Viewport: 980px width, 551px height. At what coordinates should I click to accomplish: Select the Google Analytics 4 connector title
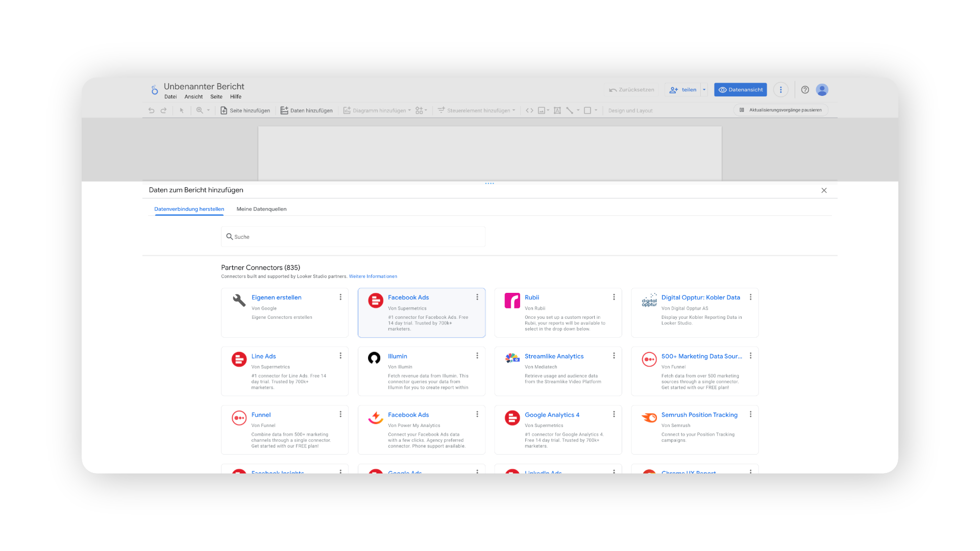tap(552, 415)
